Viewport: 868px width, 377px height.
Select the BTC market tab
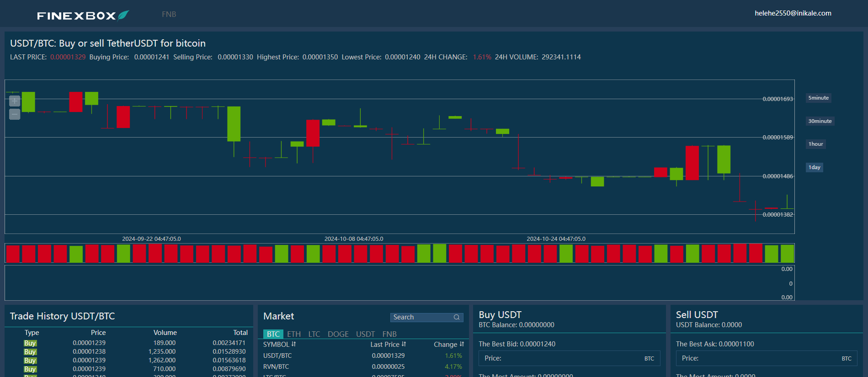pyautogui.click(x=273, y=334)
